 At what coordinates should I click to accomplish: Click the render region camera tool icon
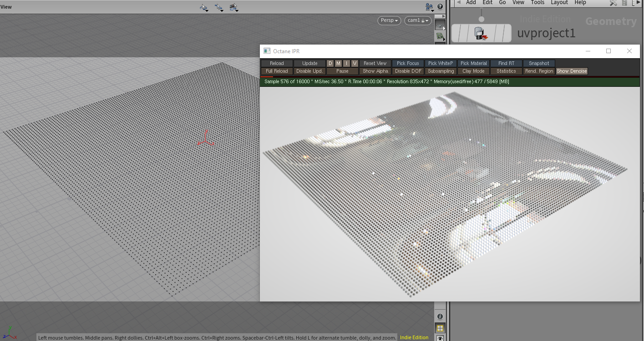point(234,7)
